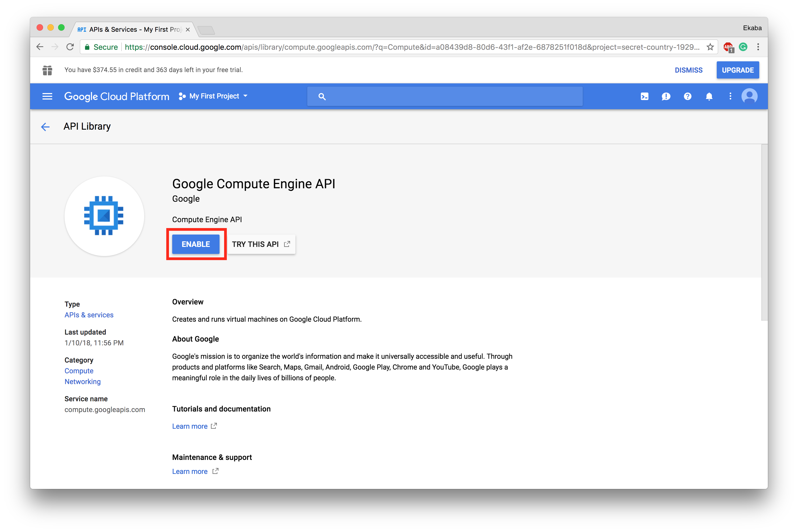
Task: Open the user account avatar
Action: pos(749,96)
